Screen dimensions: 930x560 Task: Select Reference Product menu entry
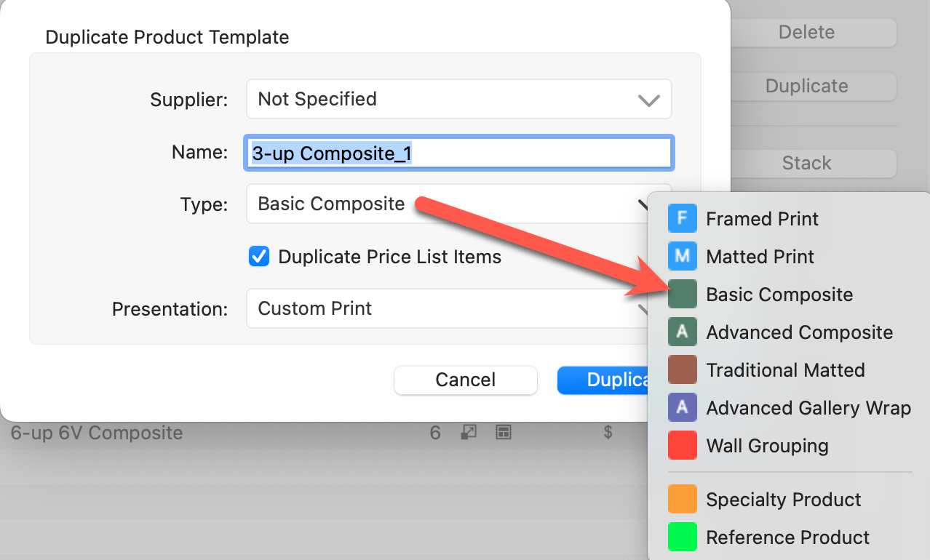(787, 537)
